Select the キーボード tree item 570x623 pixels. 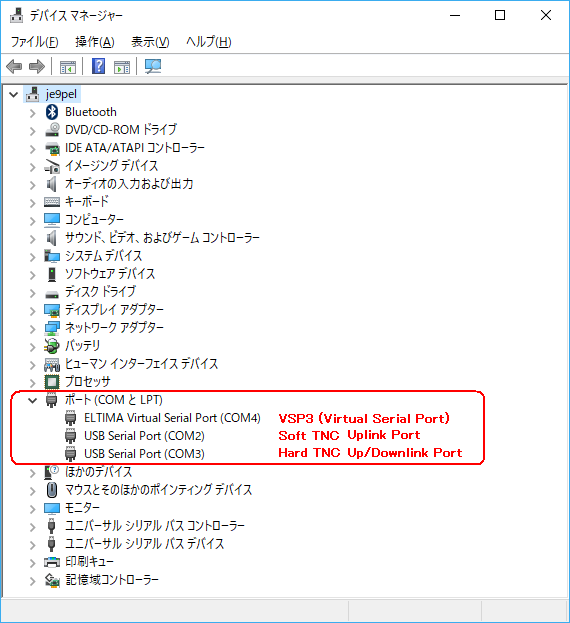[87, 201]
